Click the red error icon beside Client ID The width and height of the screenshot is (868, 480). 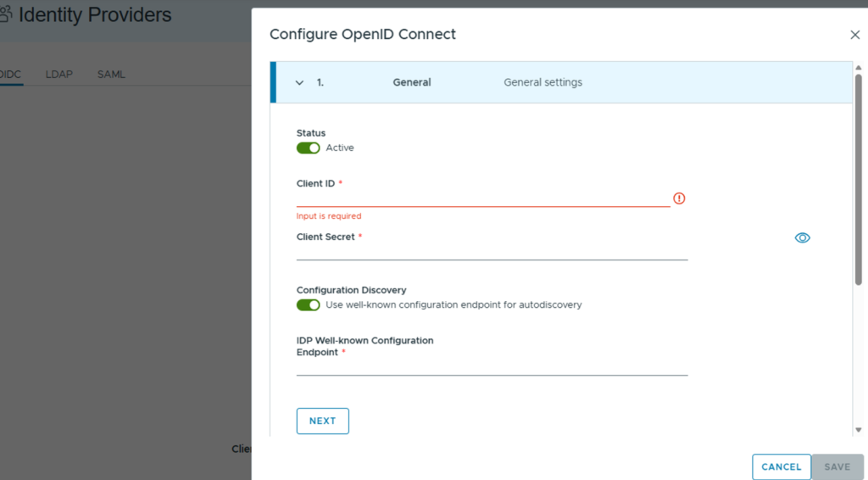coord(679,198)
